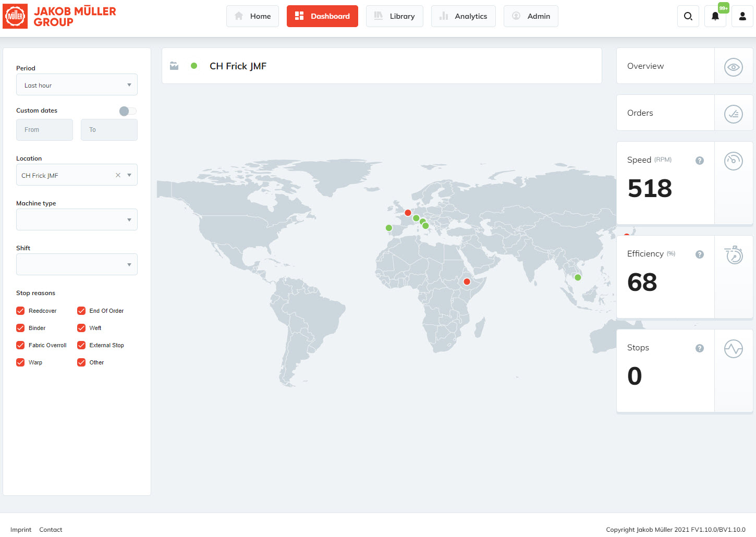Open the Shift dropdown
The height and width of the screenshot is (537, 756).
(x=77, y=264)
